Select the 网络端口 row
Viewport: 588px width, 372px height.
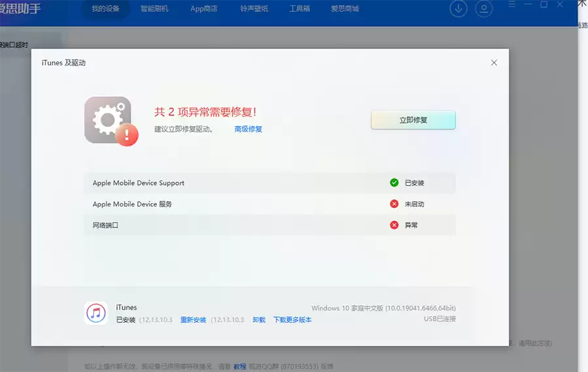tap(270, 225)
